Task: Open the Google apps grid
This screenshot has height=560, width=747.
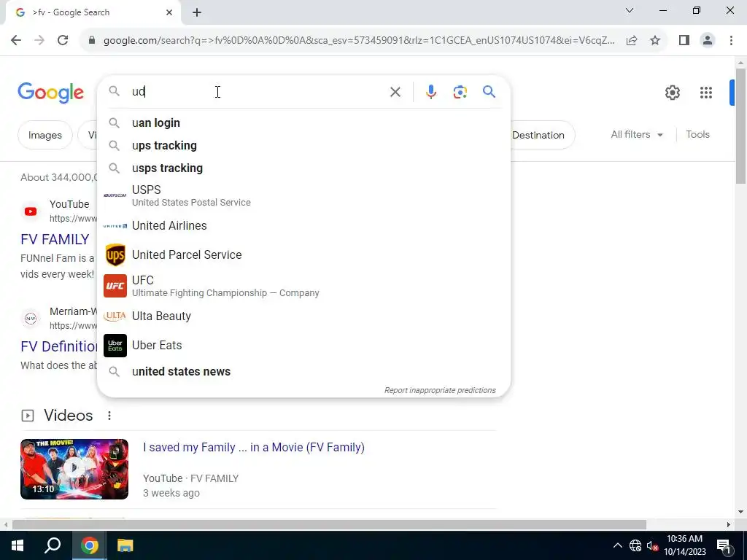Action: 705,93
